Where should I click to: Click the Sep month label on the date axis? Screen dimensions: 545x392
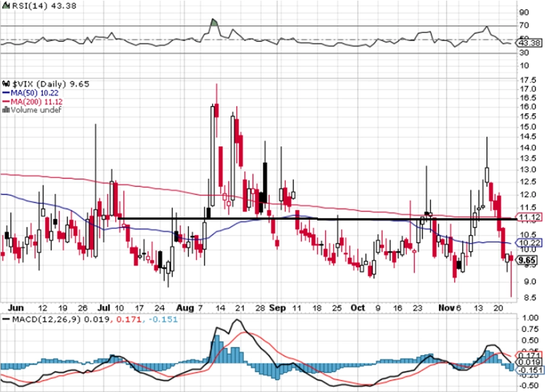(277, 308)
